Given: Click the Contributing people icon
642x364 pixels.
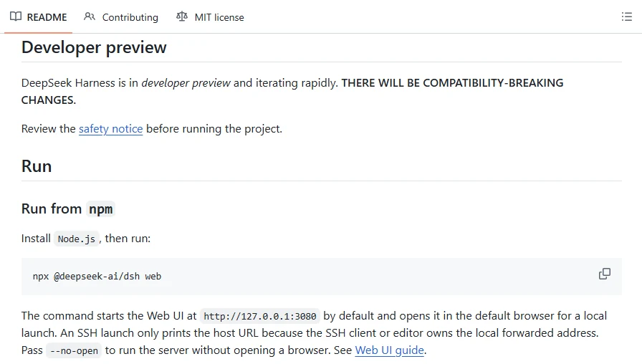Looking at the screenshot, I should coord(90,16).
